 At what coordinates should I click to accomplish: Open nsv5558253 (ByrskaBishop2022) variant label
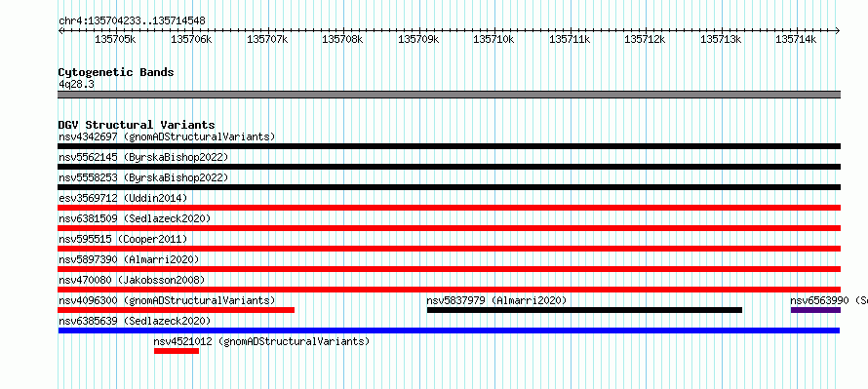click(143, 177)
